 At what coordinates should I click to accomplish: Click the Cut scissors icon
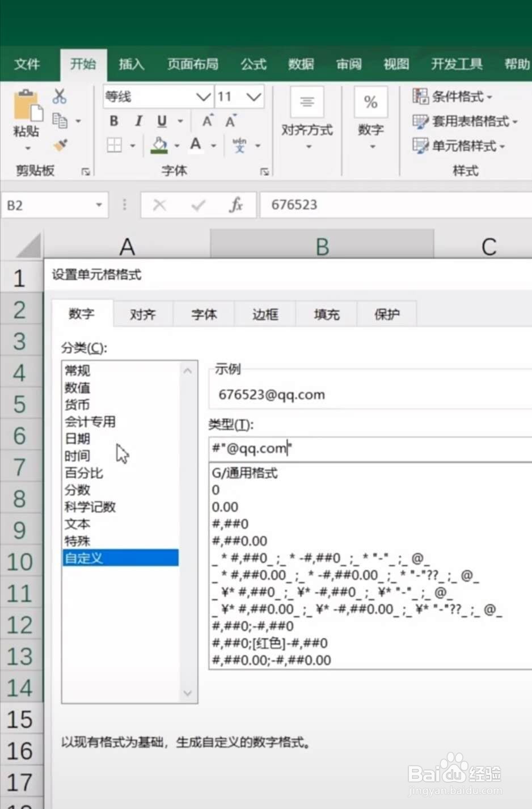(59, 96)
